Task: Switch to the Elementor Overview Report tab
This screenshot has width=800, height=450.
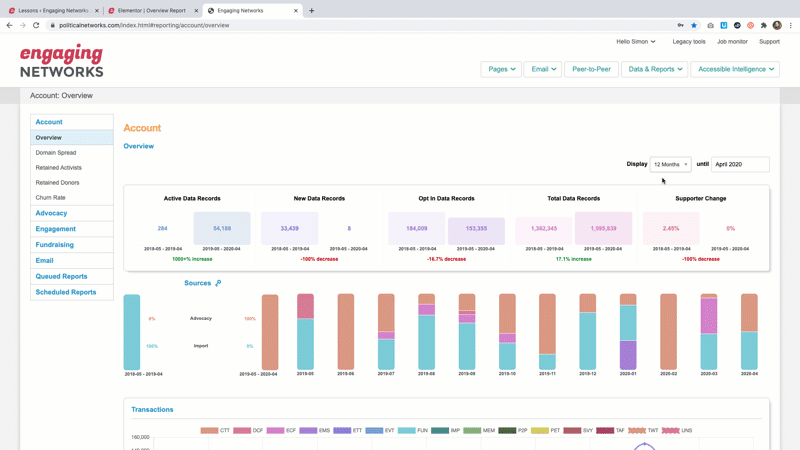Action: [x=152, y=10]
